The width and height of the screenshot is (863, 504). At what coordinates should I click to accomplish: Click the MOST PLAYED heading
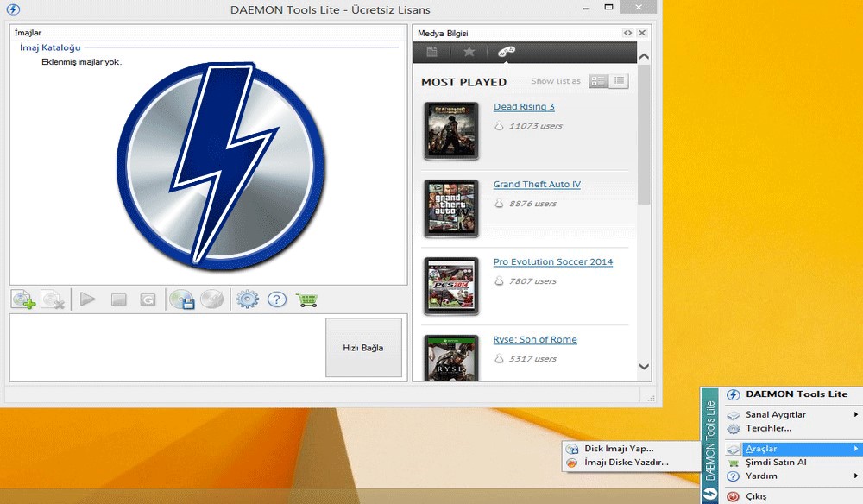(464, 82)
